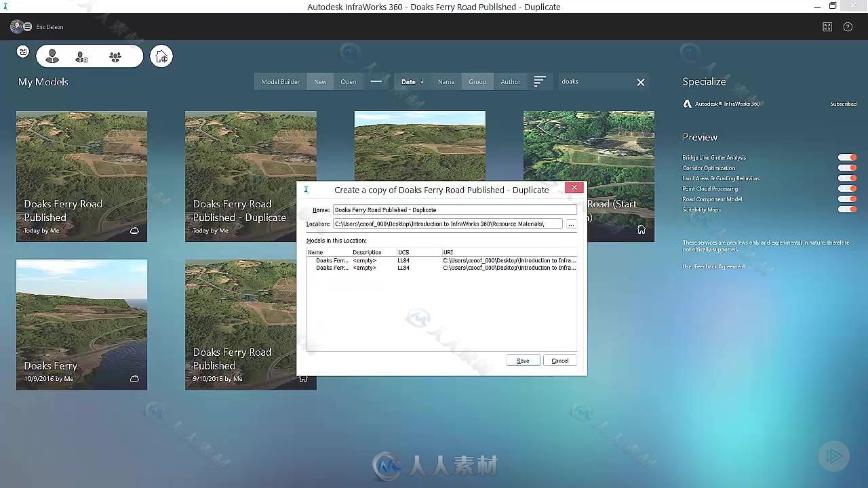Click the Autodesk InfraWorks 360 logo icon
This screenshot has width=868, height=488.
[x=687, y=104]
